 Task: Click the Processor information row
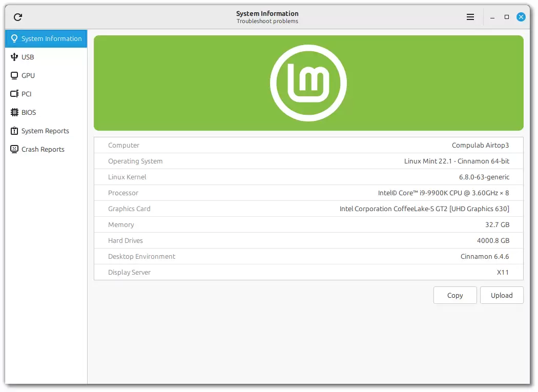pos(308,193)
